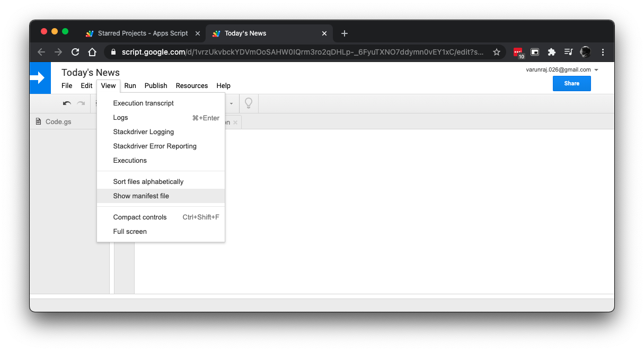Screen dimensions: 644x351
Task: Switch to the Starred Projects browser tab
Action: coord(143,33)
